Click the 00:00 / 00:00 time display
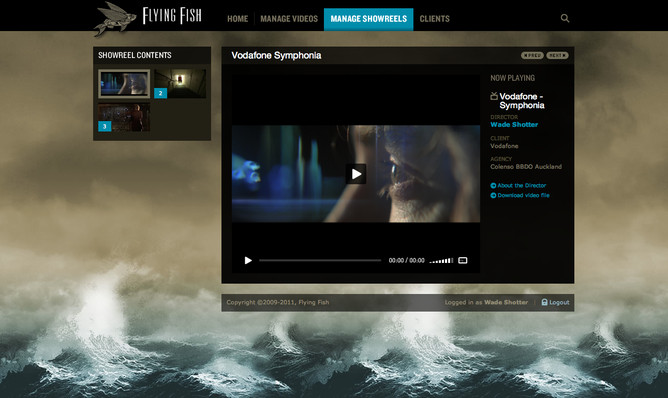 tap(406, 260)
